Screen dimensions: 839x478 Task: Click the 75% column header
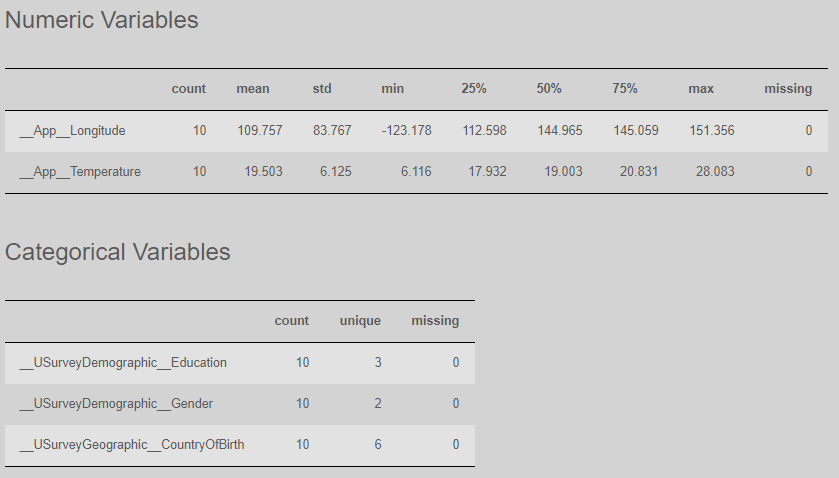[625, 89]
